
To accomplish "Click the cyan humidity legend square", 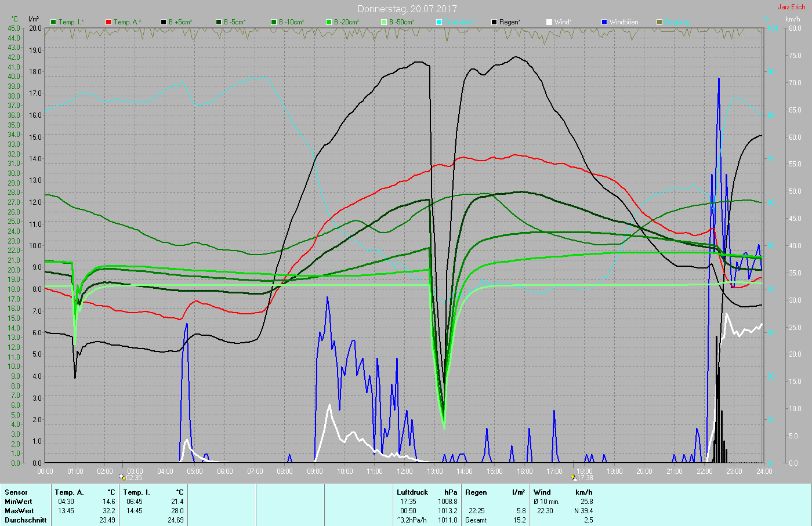I will click(439, 22).
